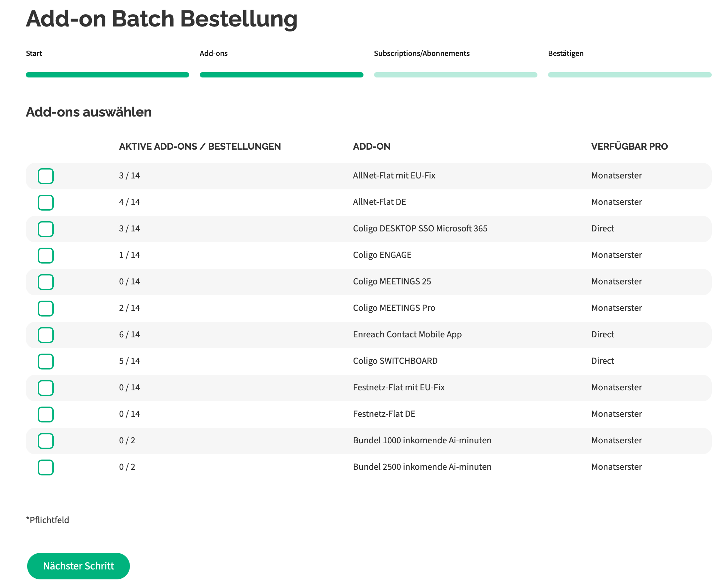
Task: Tick Bundel 2500 inkomende Ai-minuten checkbox
Action: (x=46, y=467)
